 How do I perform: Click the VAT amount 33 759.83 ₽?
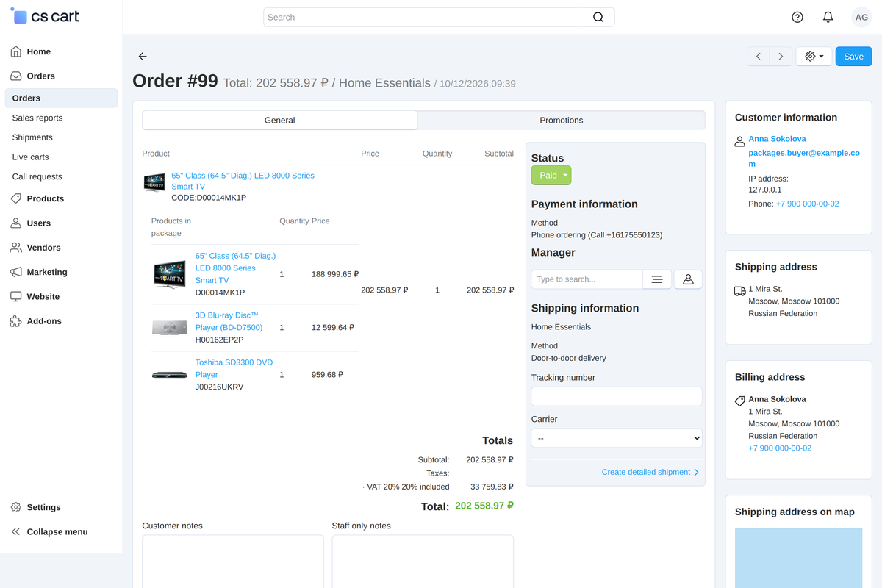point(492,487)
